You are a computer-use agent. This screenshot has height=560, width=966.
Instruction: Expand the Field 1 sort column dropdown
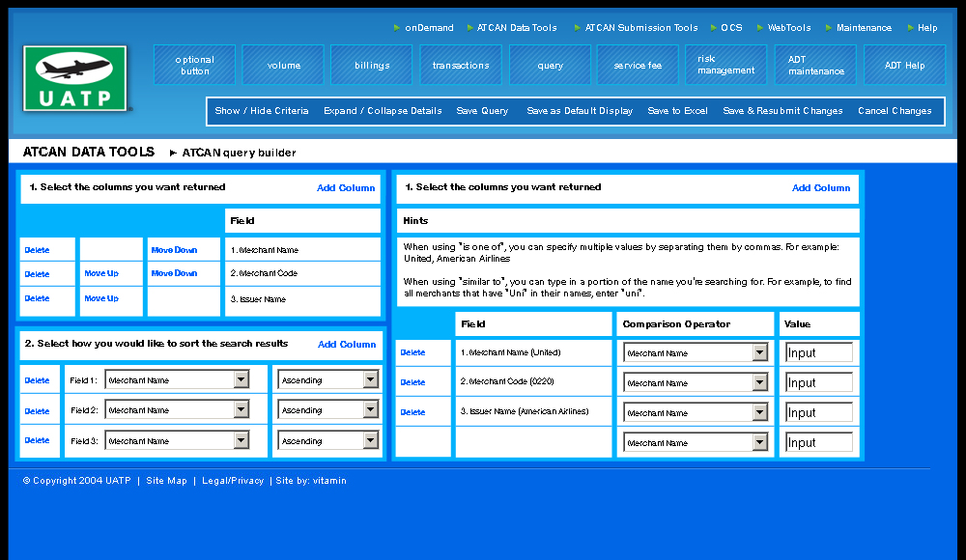pos(241,380)
